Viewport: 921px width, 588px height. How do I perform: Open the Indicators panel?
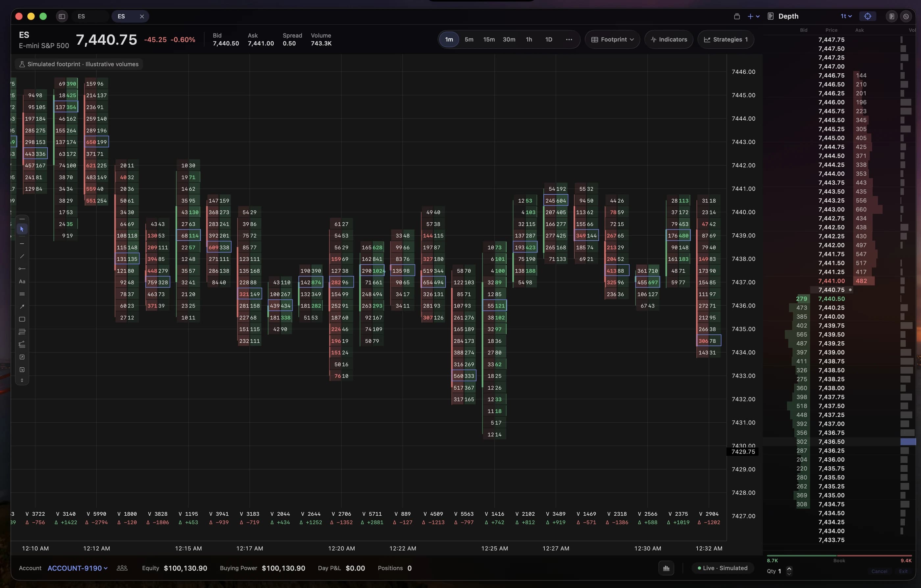(x=669, y=39)
